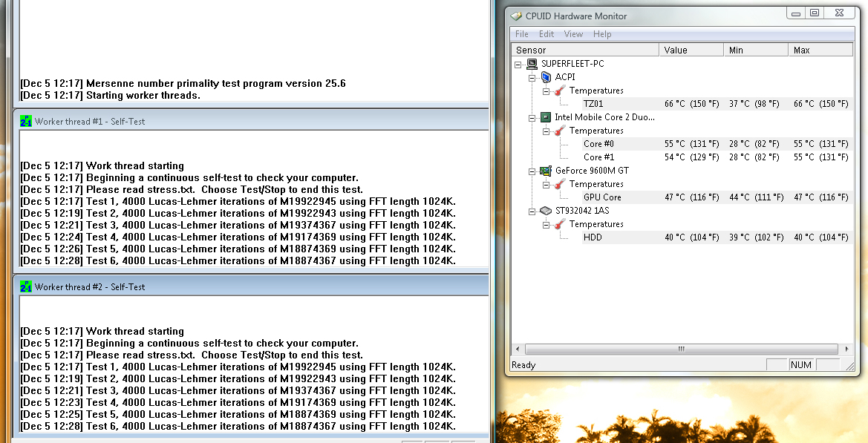868x443 pixels.
Task: Click the ST932042 1AS hard drive icon
Action: (545, 211)
